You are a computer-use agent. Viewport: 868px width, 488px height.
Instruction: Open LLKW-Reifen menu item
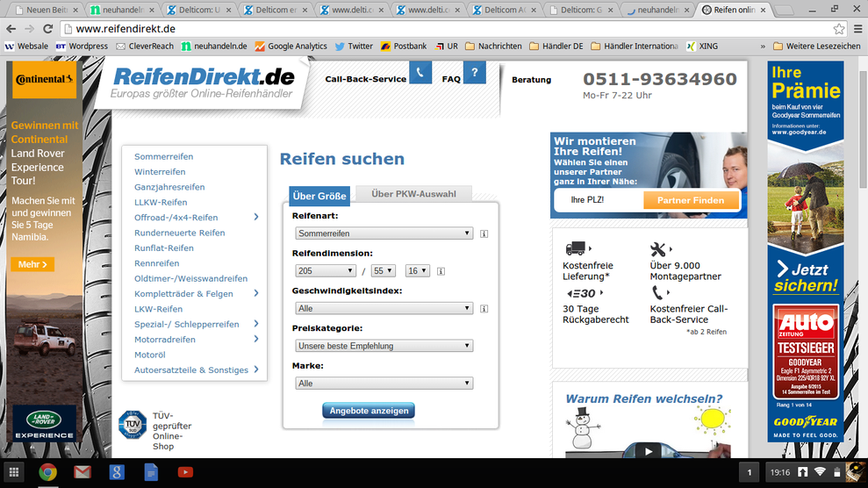click(161, 203)
